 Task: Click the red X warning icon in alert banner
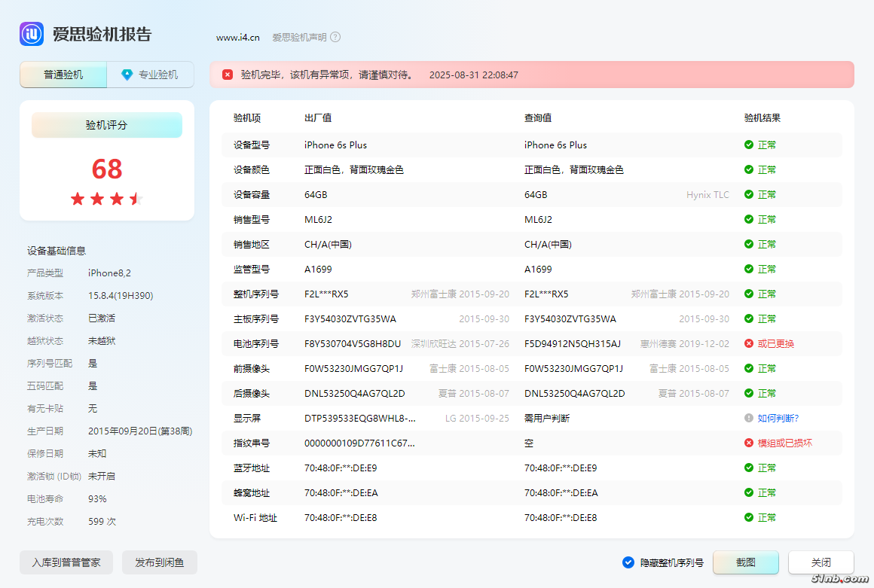[x=228, y=75]
